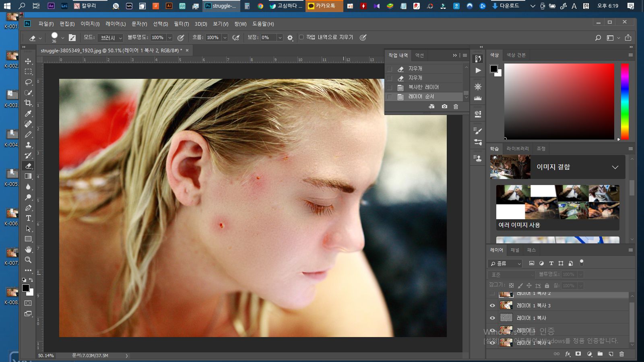Toggle pressure for opacity icon
644x362 pixels.
(181, 38)
